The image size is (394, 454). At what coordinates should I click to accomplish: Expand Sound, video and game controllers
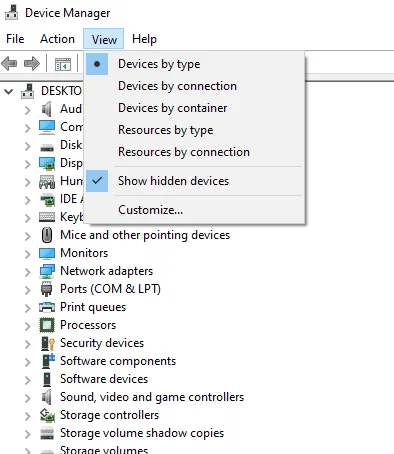(28, 398)
